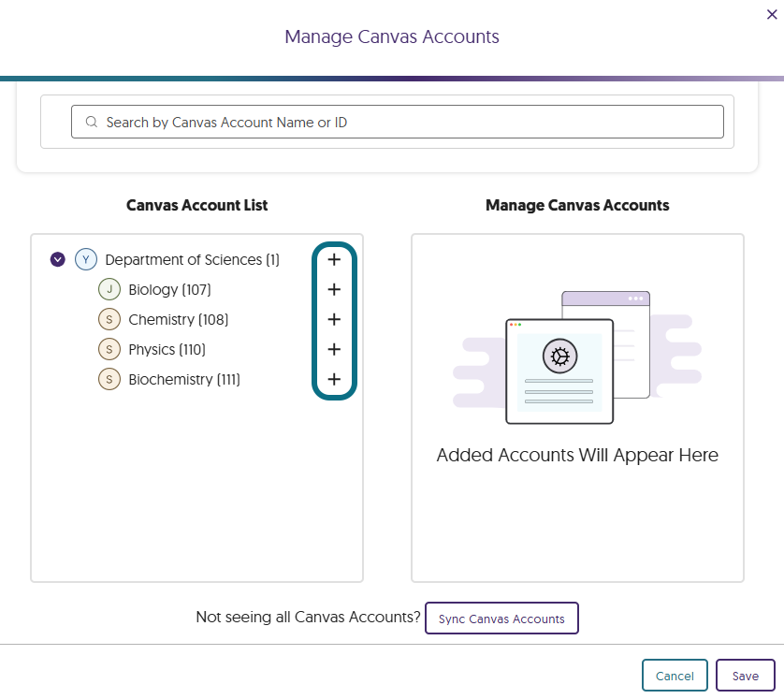This screenshot has height=699, width=784.
Task: Focus the Canvas Account search field
Action: click(398, 122)
